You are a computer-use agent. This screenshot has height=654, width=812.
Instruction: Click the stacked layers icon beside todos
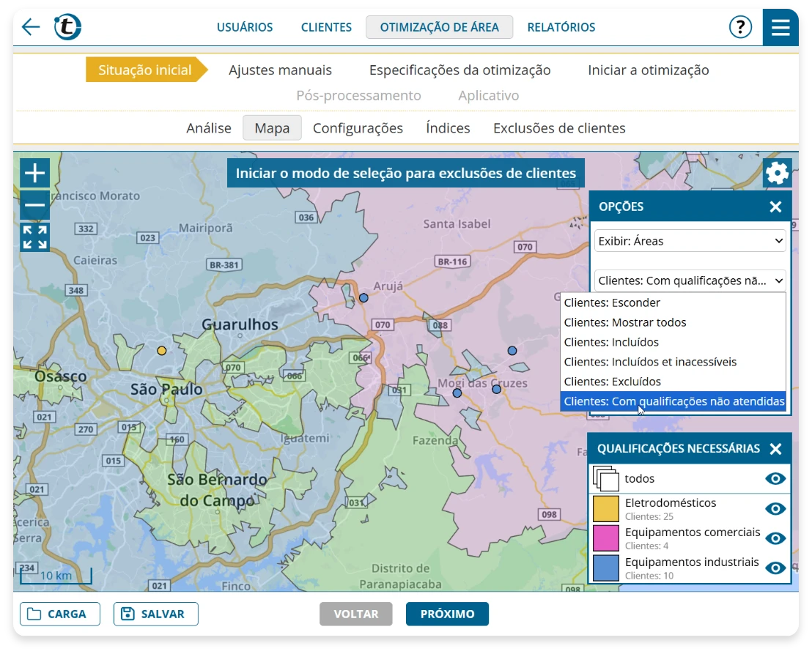point(606,479)
